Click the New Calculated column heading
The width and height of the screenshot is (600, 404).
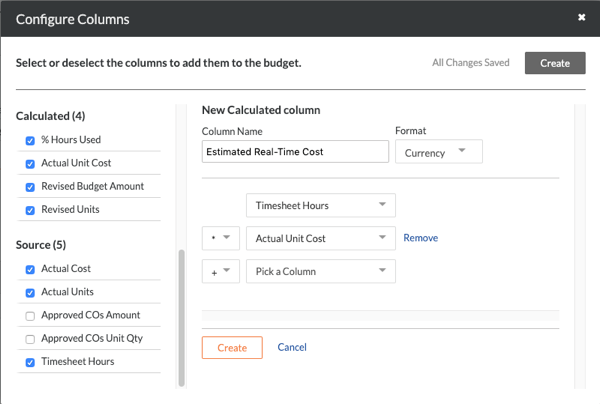[261, 110]
